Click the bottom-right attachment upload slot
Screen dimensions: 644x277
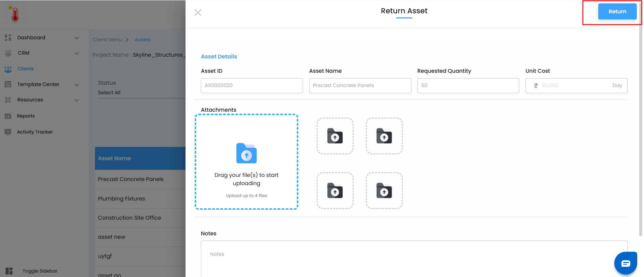pyautogui.click(x=384, y=191)
